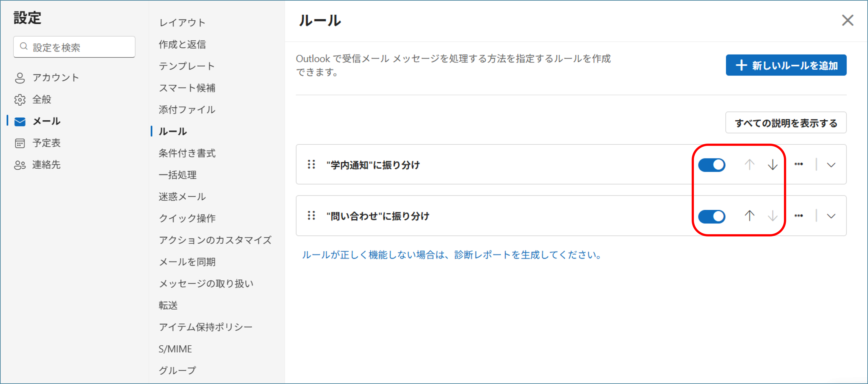Viewport: 868px width, 384px height.
Task: Open 作成と返信 settings
Action: pyautogui.click(x=182, y=44)
